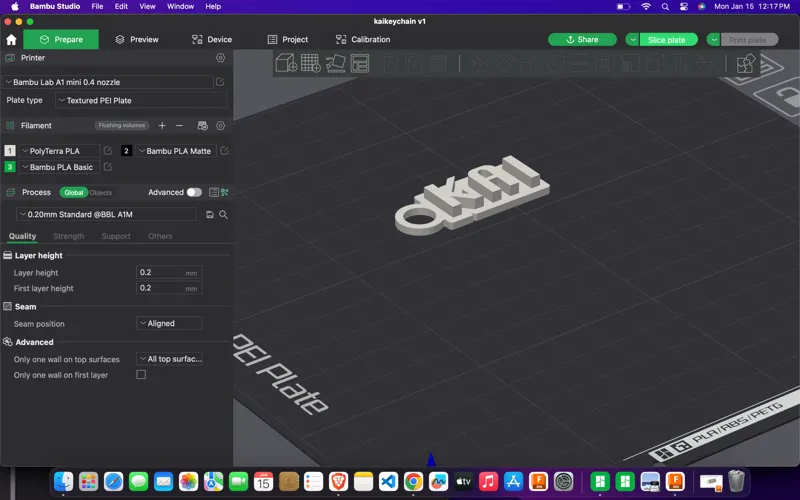Screen dimensions: 800x500
Task: Select Objects process scope
Action: 101,192
